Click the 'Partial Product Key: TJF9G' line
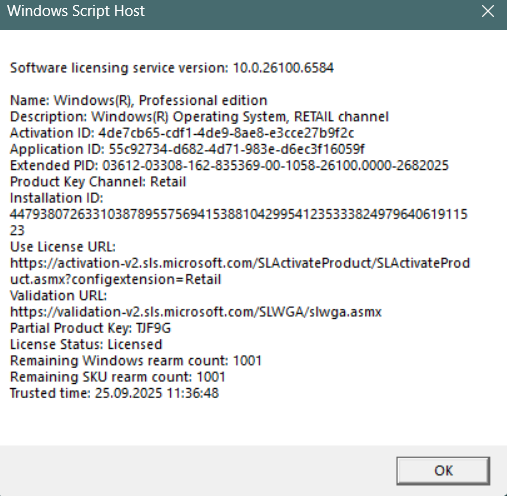 pos(90,328)
